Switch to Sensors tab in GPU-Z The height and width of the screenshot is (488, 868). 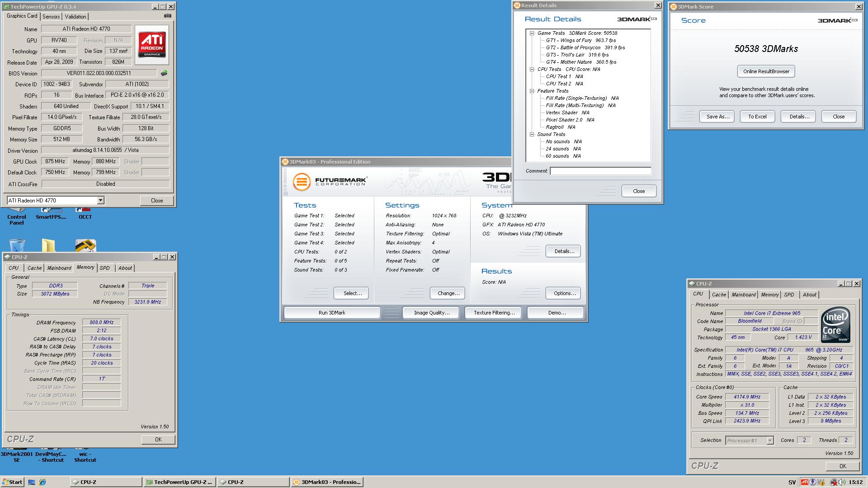[x=51, y=16]
